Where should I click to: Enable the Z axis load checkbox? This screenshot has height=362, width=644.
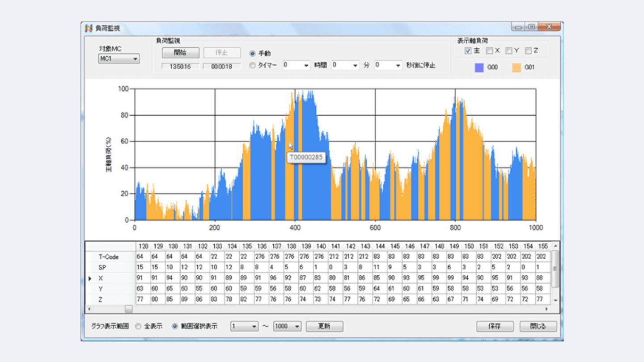[x=528, y=51]
